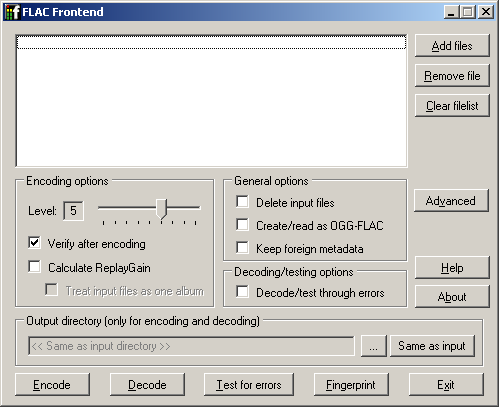Run Test for errors
499x407 pixels.
[249, 385]
